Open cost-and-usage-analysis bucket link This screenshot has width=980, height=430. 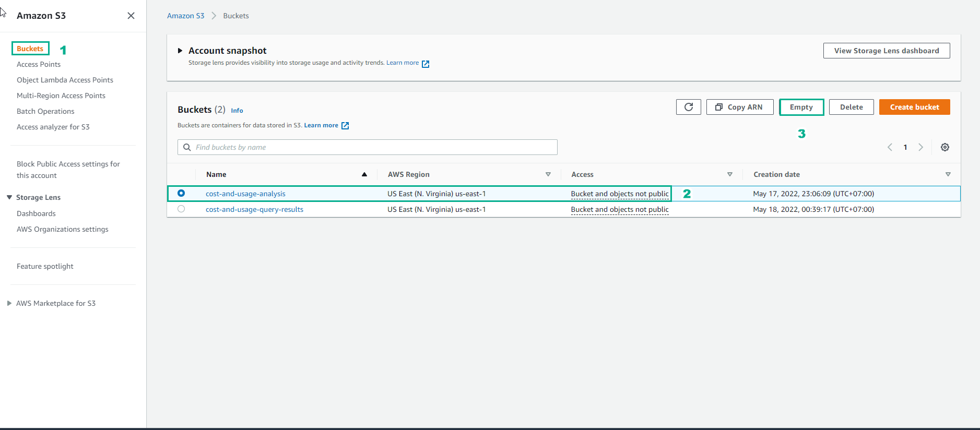tap(245, 194)
